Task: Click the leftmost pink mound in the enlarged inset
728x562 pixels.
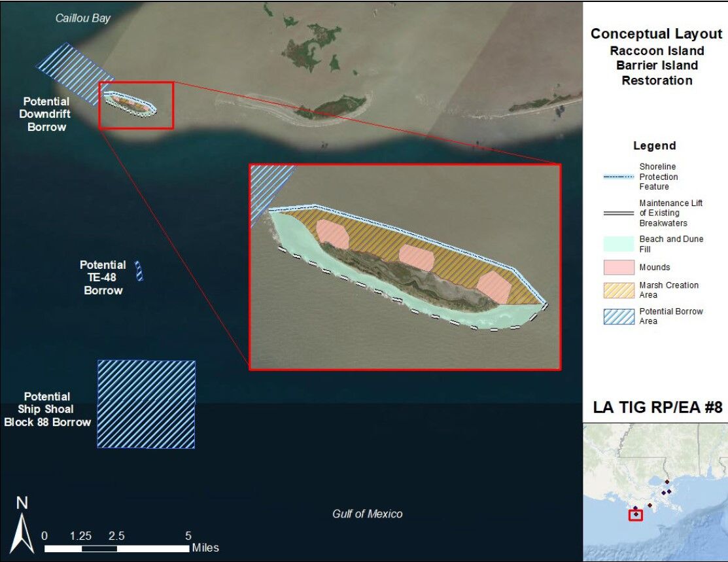Action: point(333,235)
